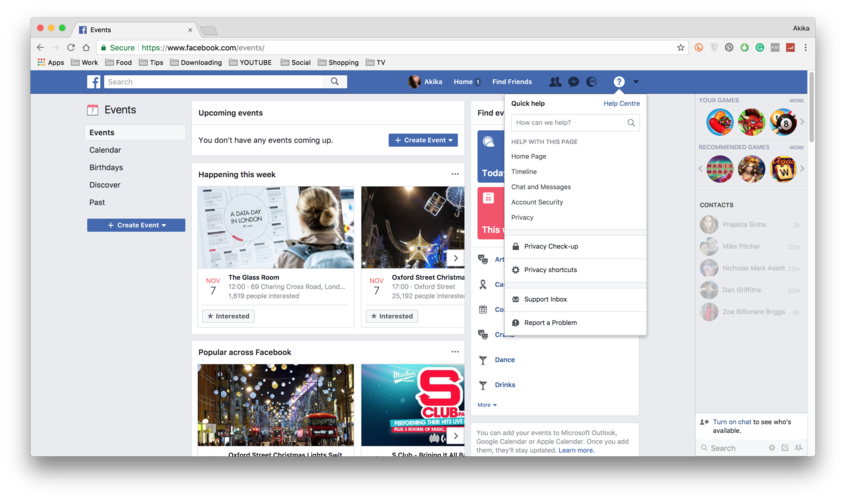Click Turn on chat link
The image size is (846, 500).
(732, 422)
